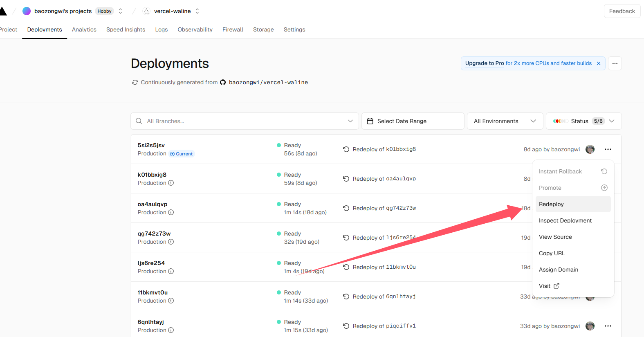This screenshot has height=337, width=644.
Task: Click the GitHub icon before the repo name
Action: pos(223,82)
